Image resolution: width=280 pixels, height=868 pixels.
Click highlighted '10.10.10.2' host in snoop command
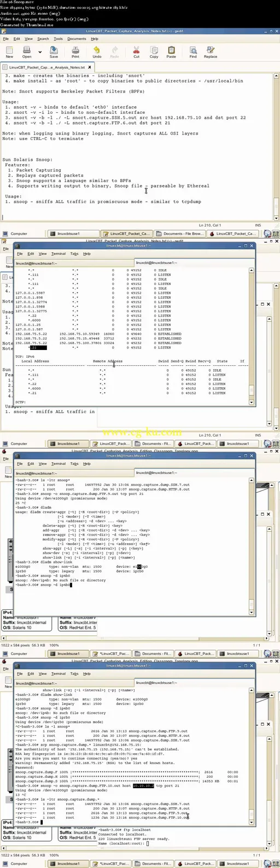click(x=143, y=786)
